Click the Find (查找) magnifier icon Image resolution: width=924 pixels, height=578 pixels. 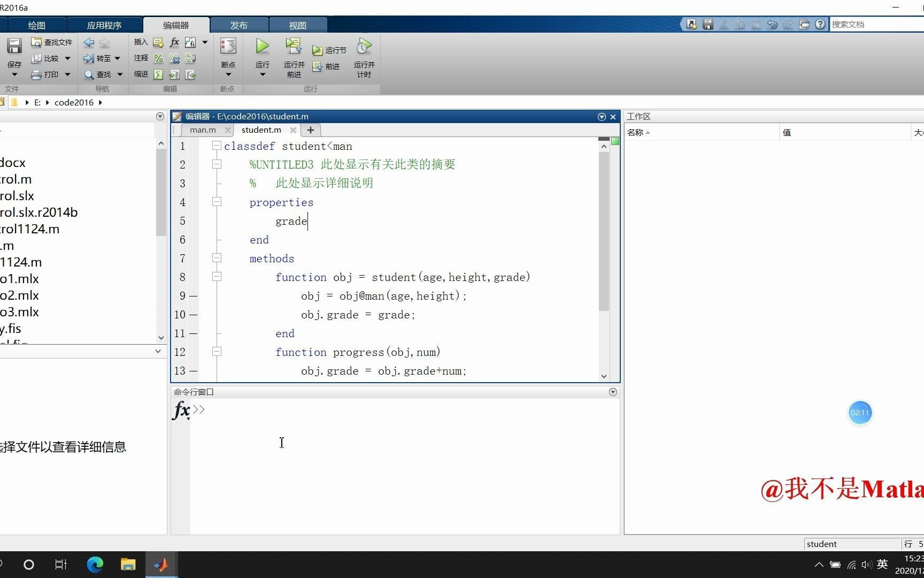(89, 75)
